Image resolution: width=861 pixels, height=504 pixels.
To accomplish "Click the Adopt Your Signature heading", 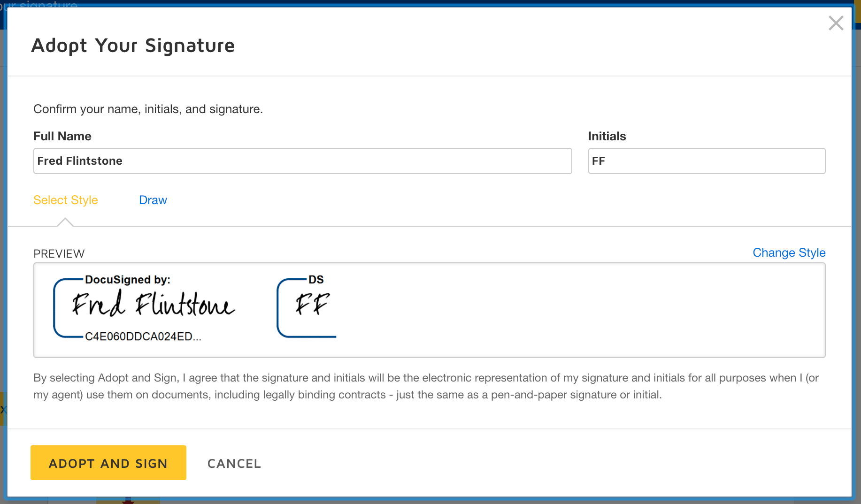I will [133, 46].
